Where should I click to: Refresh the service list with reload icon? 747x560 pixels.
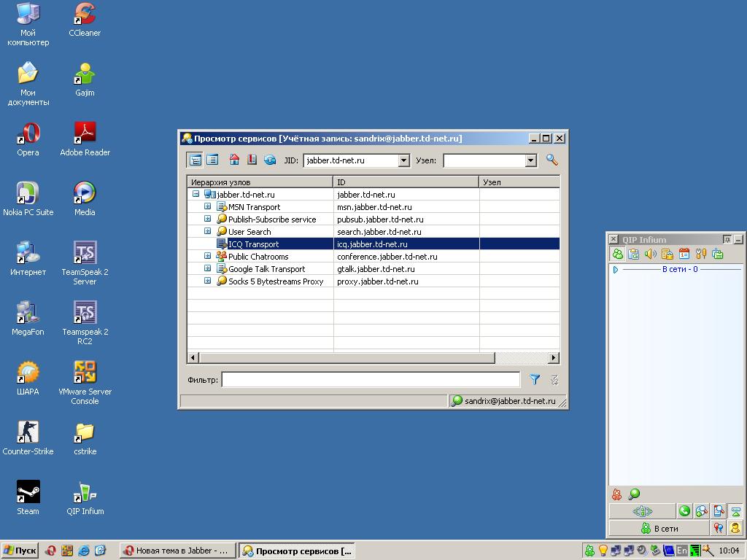(270, 160)
